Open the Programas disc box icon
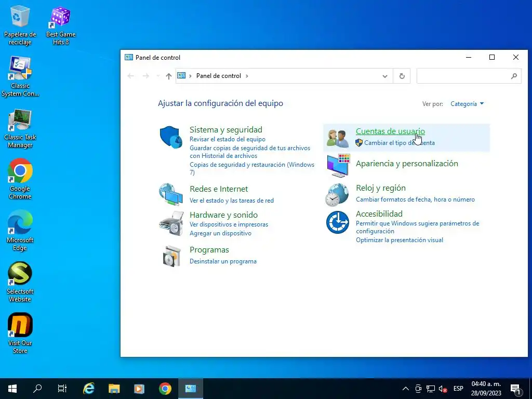The image size is (532, 399). (x=171, y=256)
